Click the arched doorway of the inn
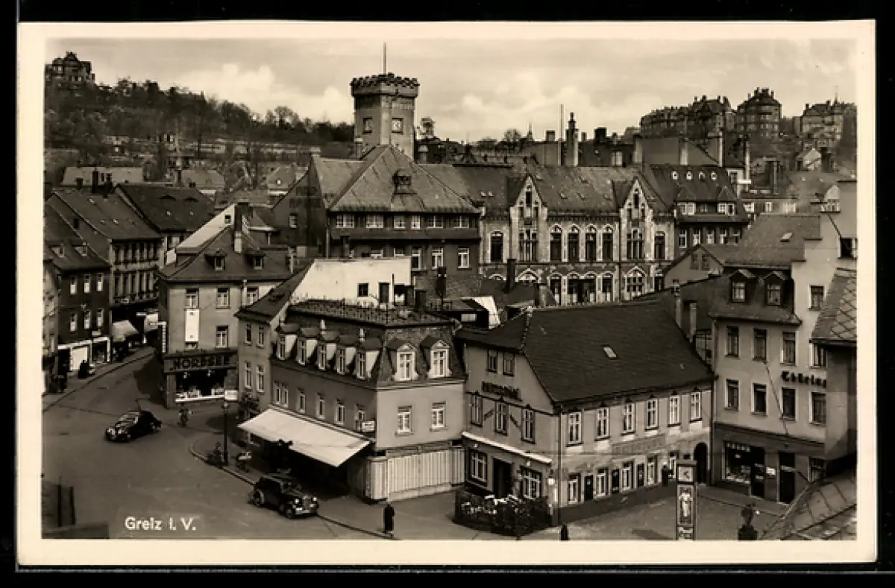This screenshot has width=895, height=588. [701, 462]
